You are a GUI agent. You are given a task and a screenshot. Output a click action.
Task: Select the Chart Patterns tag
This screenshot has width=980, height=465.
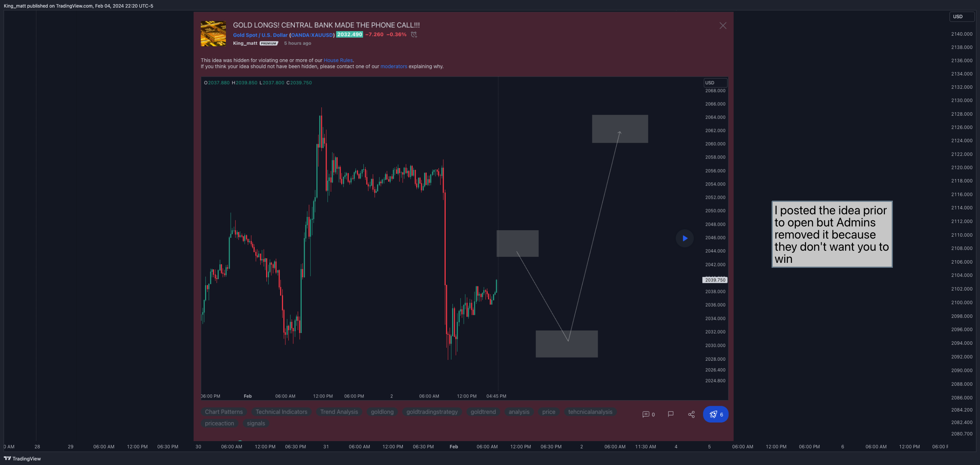coord(224,412)
